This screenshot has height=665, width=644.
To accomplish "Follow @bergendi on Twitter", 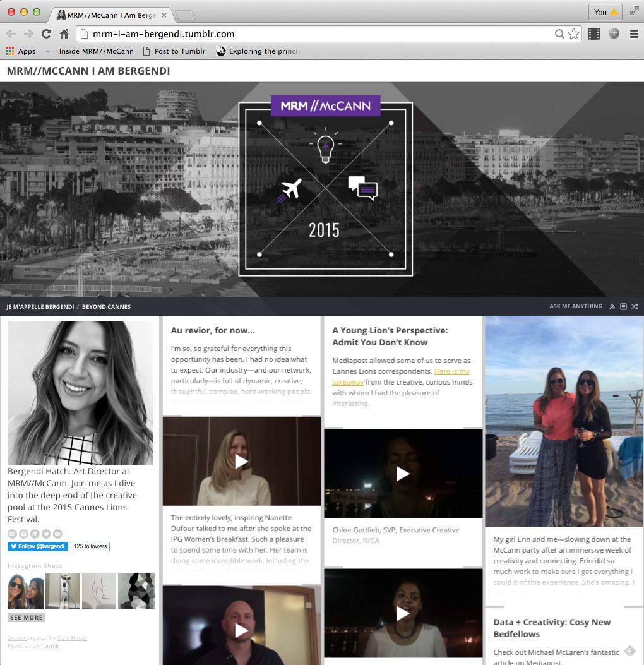I will click(x=38, y=546).
